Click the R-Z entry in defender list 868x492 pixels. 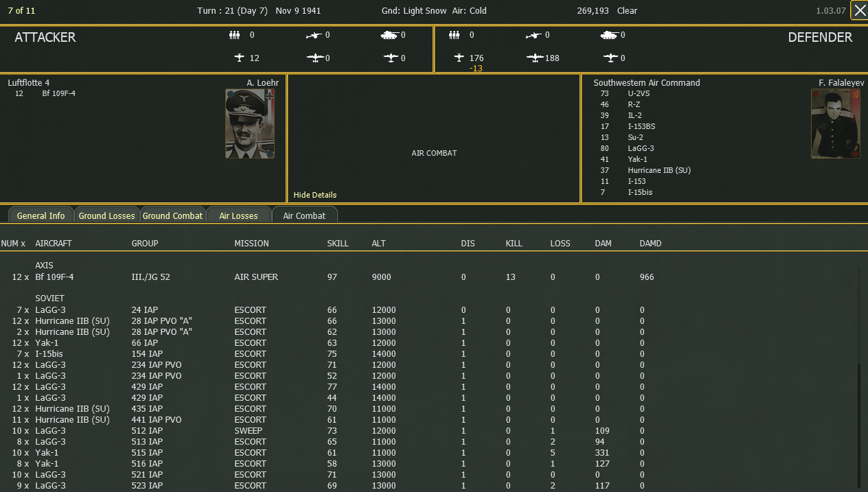tap(634, 104)
